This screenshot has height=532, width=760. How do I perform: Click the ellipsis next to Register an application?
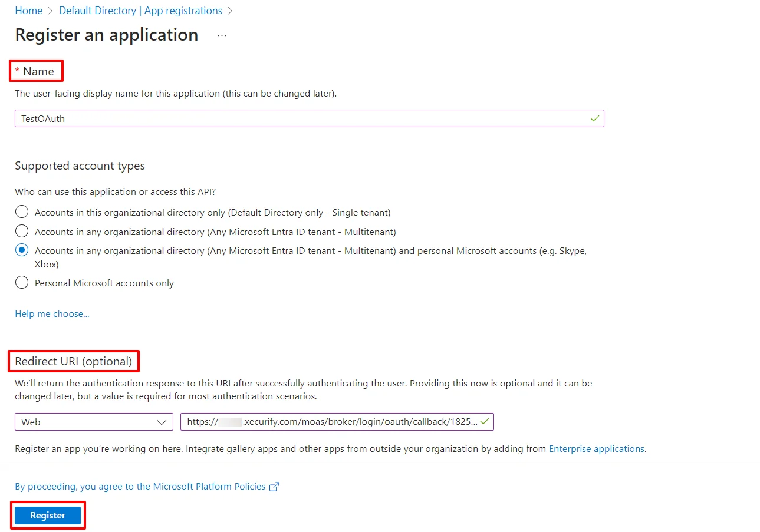(x=222, y=36)
